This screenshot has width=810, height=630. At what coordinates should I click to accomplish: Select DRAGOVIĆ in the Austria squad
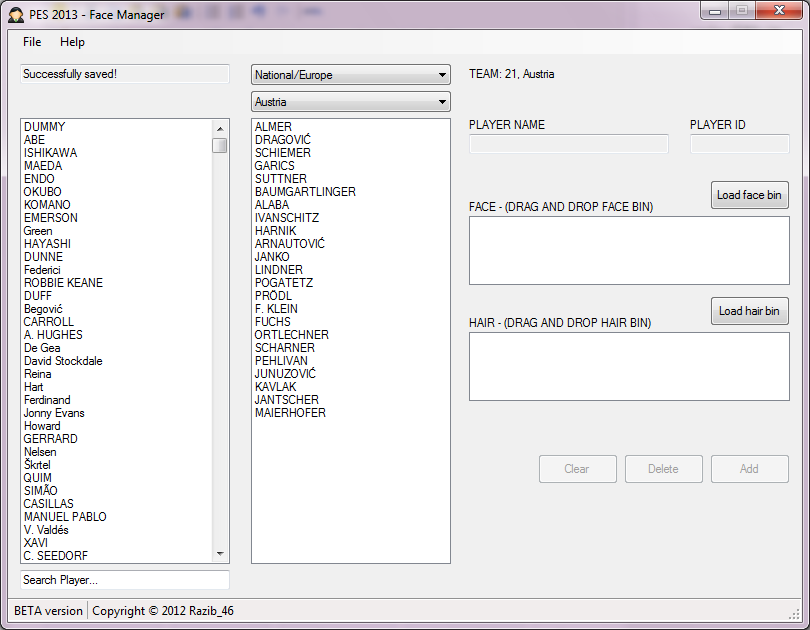[x=351, y=140]
